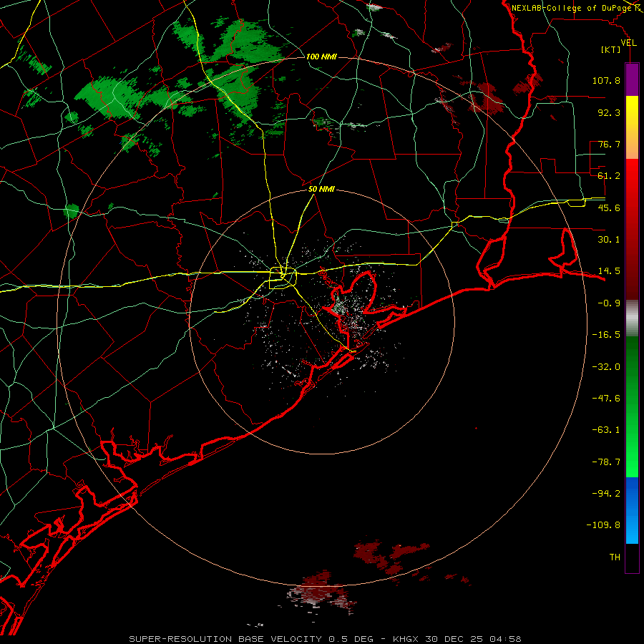Screen dimensions: 644x644
Task: Click the blue segment of the velocity color bar
Action: pyautogui.click(x=632, y=510)
